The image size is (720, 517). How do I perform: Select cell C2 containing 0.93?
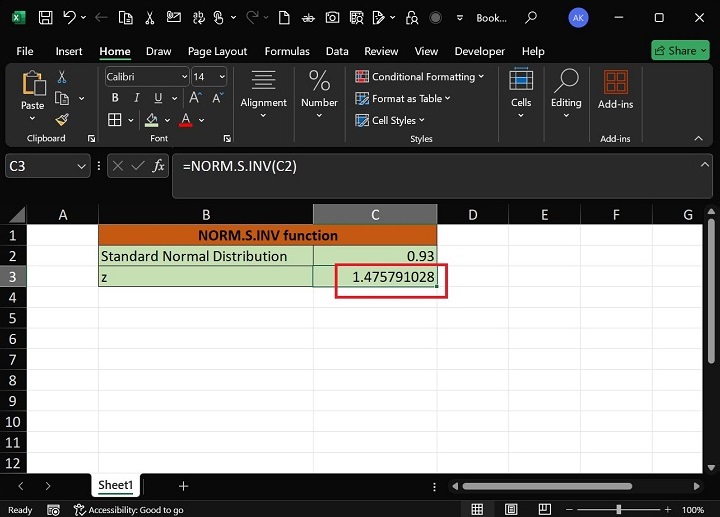(x=375, y=256)
